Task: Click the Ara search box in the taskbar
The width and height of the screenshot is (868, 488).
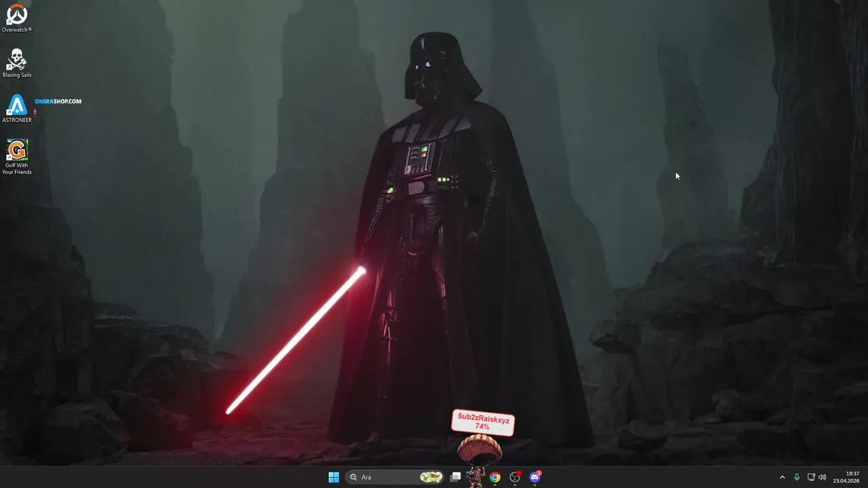Action: [x=395, y=477]
